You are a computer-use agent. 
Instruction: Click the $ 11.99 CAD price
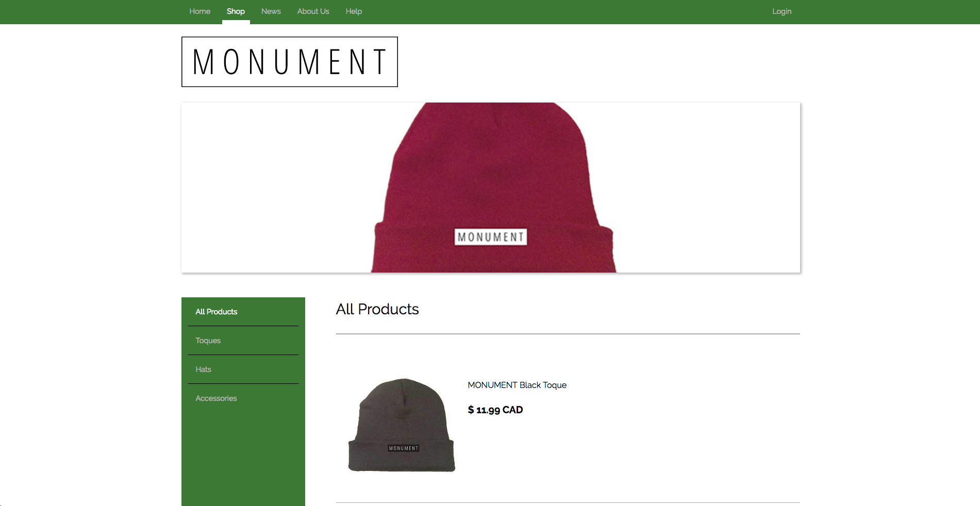[x=495, y=410]
